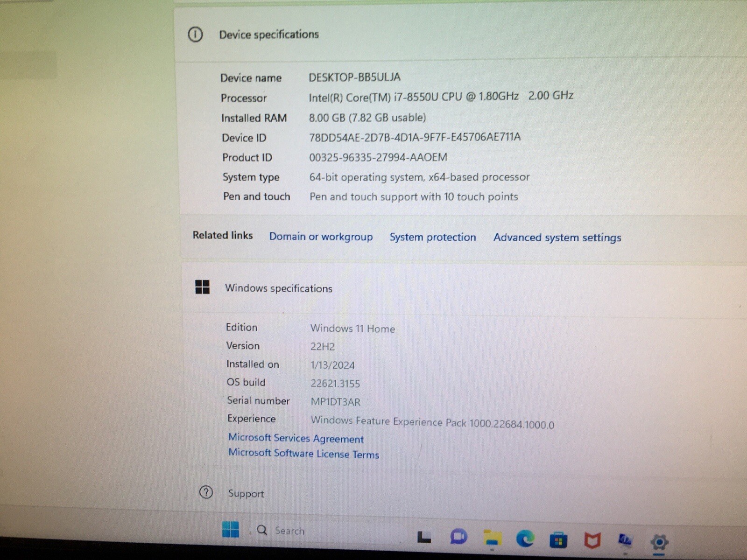The width and height of the screenshot is (747, 560).
Task: Click serial number MP1DT3AR
Action: click(335, 402)
